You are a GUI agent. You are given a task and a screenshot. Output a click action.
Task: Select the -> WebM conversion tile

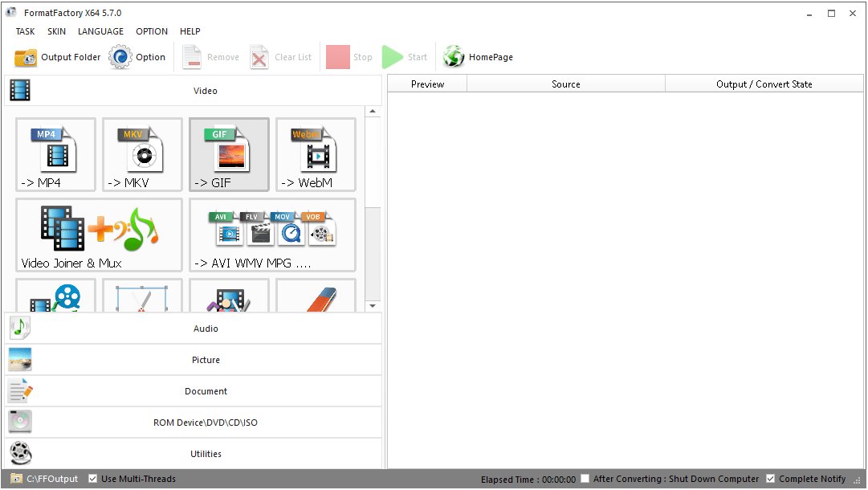click(316, 154)
